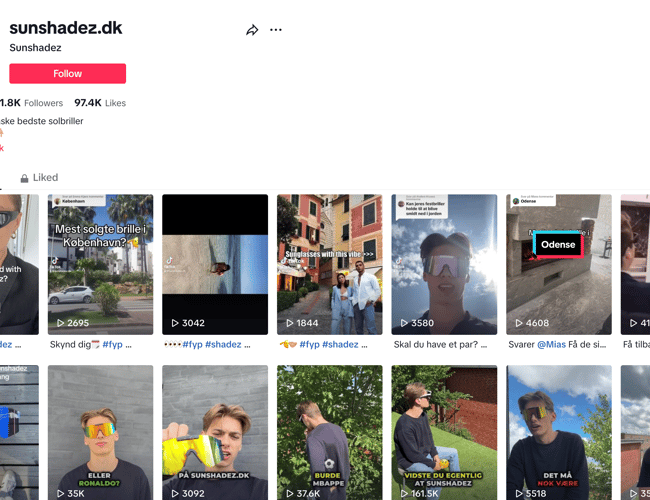Open the beach video with 3042 views
This screenshot has width=650, height=500.
tap(215, 265)
